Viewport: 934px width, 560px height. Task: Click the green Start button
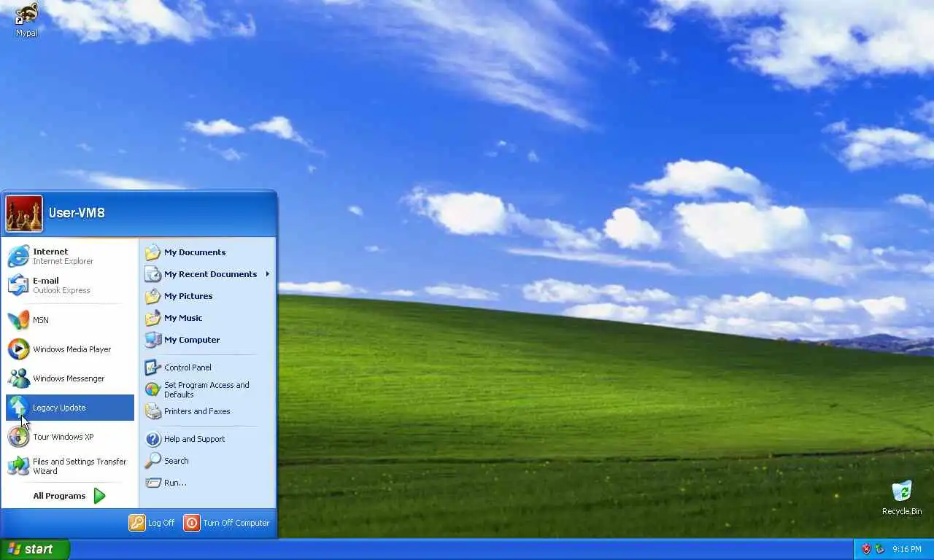click(x=35, y=549)
